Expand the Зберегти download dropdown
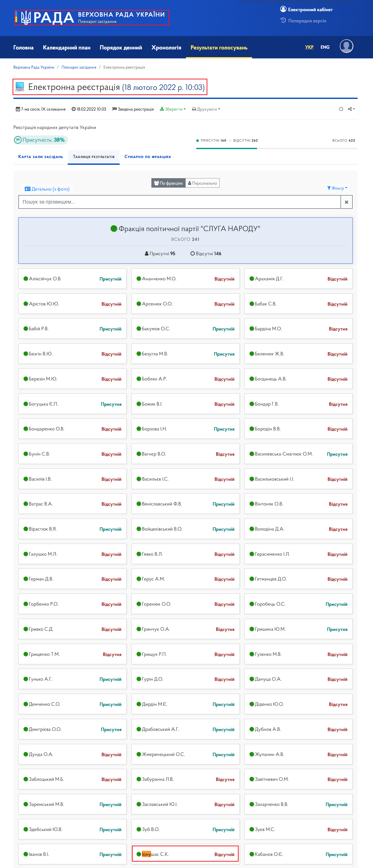 click(x=173, y=109)
